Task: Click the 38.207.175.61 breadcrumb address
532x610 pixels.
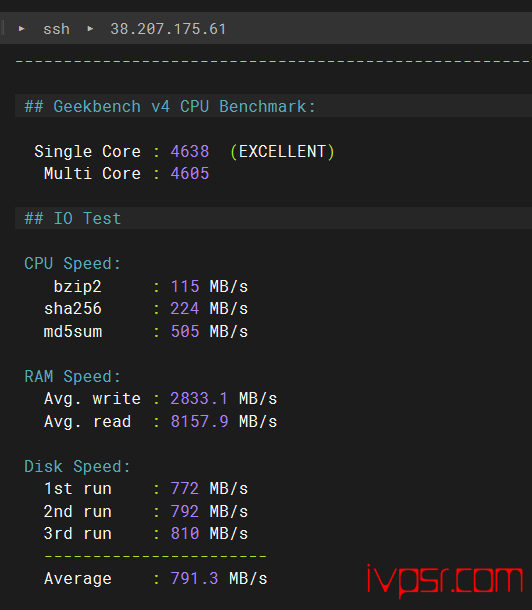Action: click(x=168, y=29)
